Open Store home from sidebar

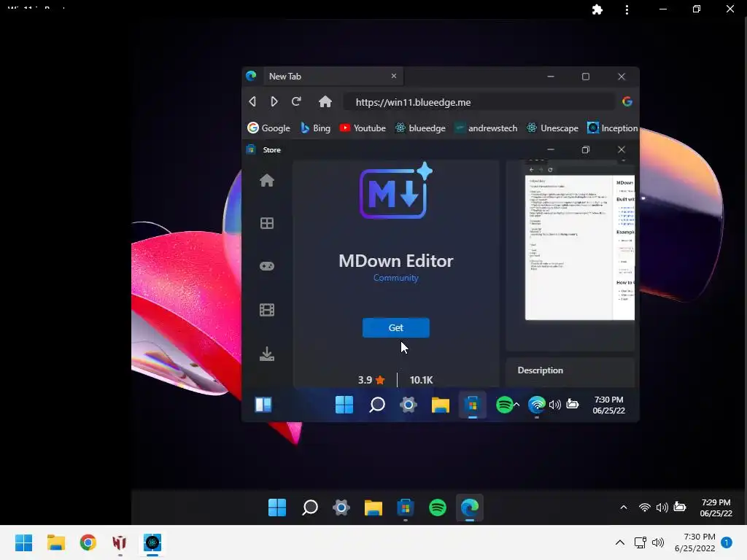[267, 181]
